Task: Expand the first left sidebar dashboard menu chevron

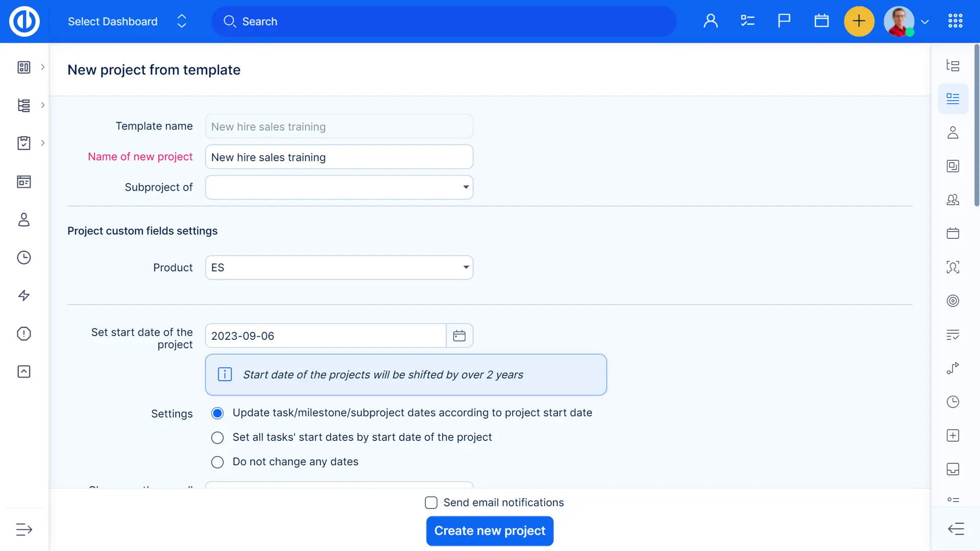Action: (43, 67)
